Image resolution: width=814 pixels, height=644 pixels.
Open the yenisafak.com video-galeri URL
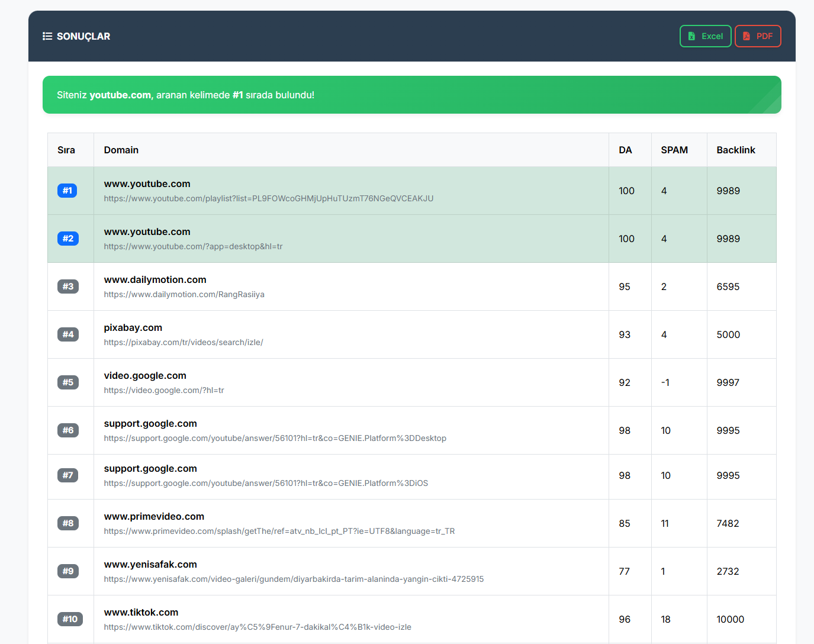tap(294, 579)
